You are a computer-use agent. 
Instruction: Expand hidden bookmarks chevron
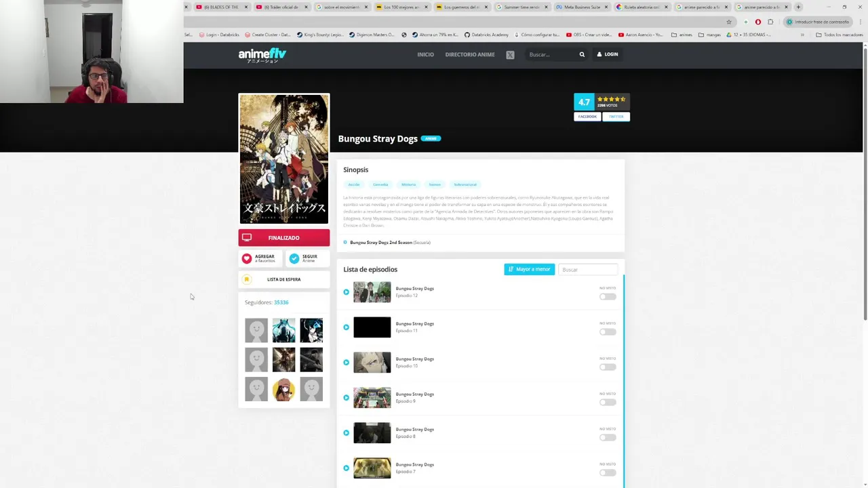point(802,35)
